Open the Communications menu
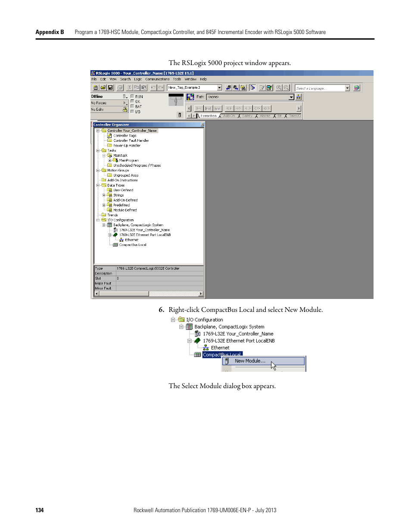 157,79
